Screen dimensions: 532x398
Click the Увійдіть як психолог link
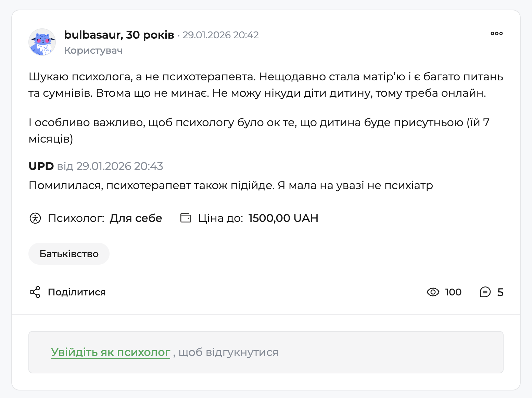click(x=110, y=352)
